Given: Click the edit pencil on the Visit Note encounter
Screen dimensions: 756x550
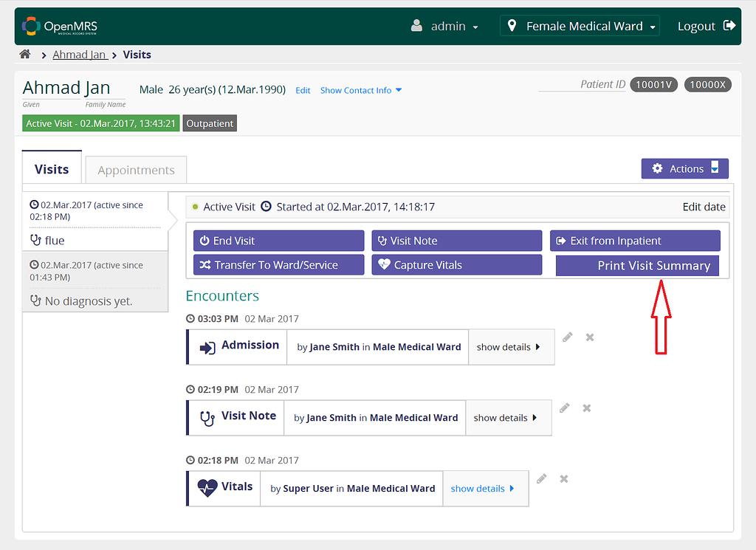Looking at the screenshot, I should pos(564,408).
